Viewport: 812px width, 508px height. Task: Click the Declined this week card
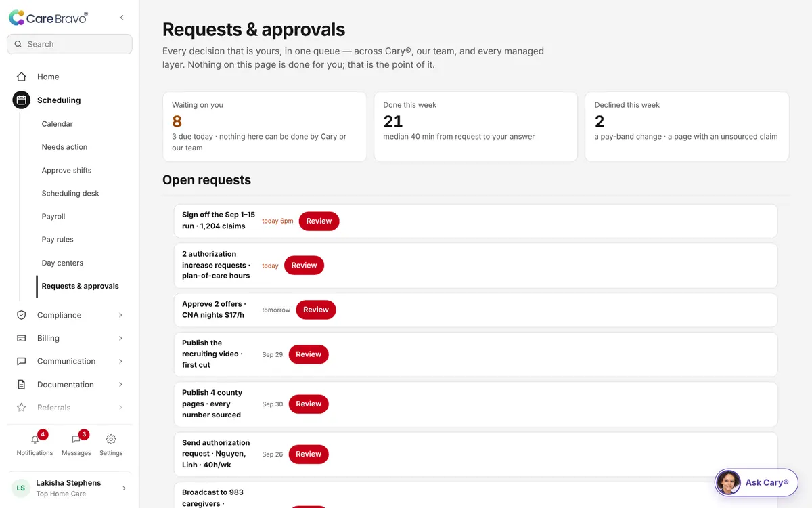click(687, 127)
